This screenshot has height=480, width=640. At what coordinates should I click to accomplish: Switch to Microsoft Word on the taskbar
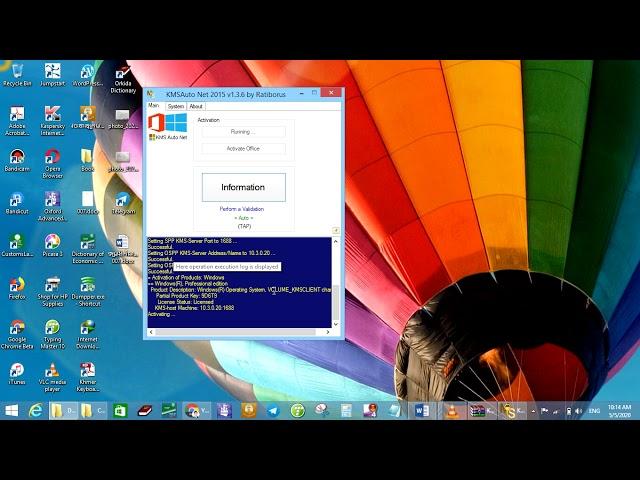tap(422, 411)
